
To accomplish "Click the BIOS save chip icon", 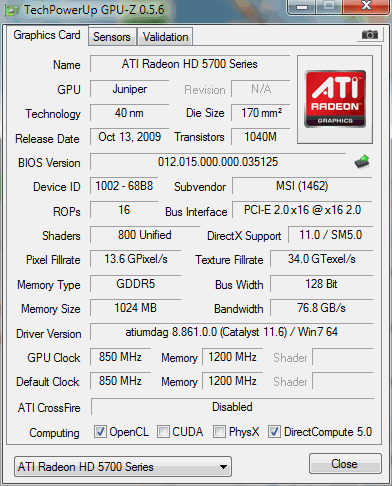I will click(362, 162).
